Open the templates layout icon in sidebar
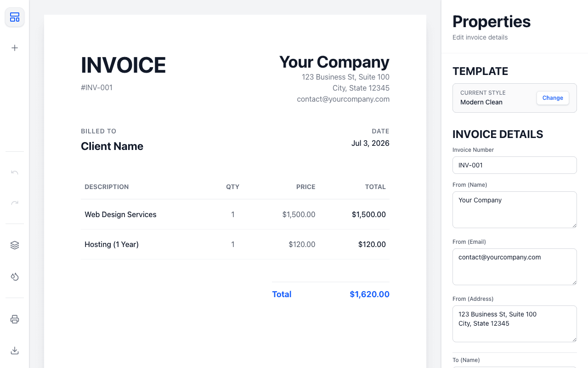The width and height of the screenshot is (588, 368). pos(15,17)
